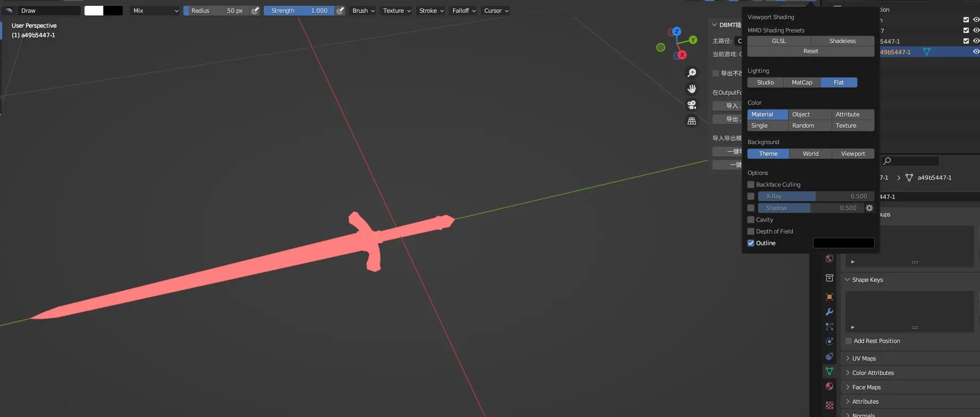Click mesh icon beside a49b5447-1 breadcrumb
Viewport: 980px width, 417px height.
click(x=909, y=178)
